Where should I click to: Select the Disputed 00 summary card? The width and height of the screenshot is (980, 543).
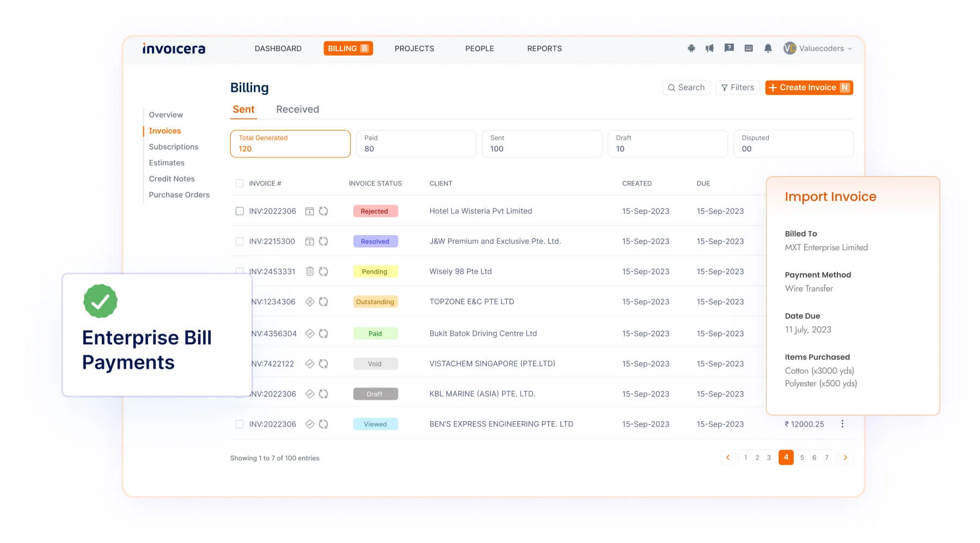click(x=793, y=144)
